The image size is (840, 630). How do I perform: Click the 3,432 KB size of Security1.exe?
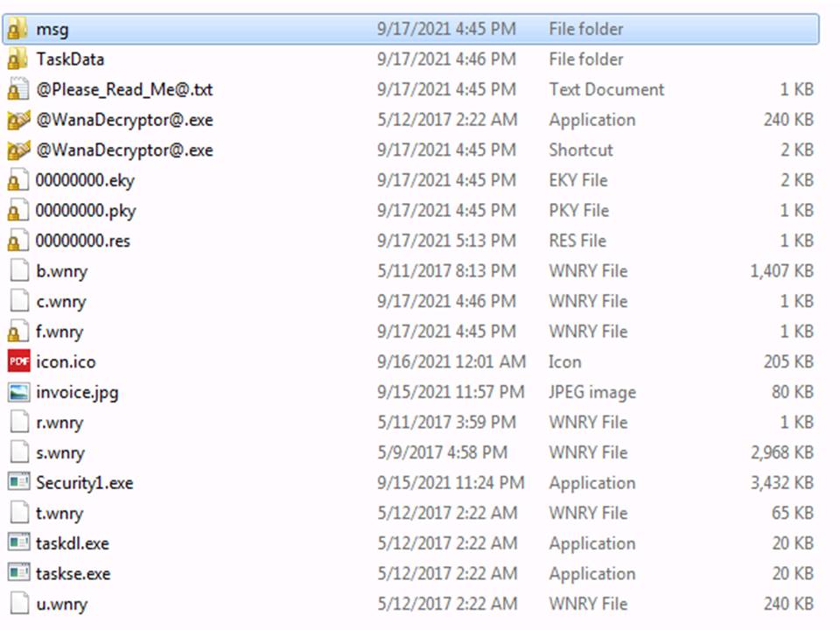pos(781,483)
